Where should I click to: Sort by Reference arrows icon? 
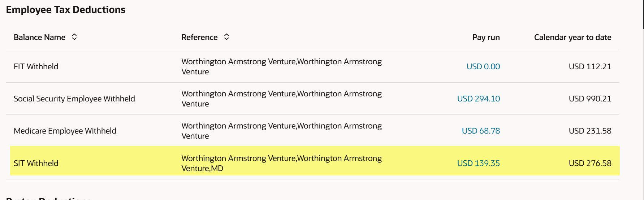click(x=226, y=37)
